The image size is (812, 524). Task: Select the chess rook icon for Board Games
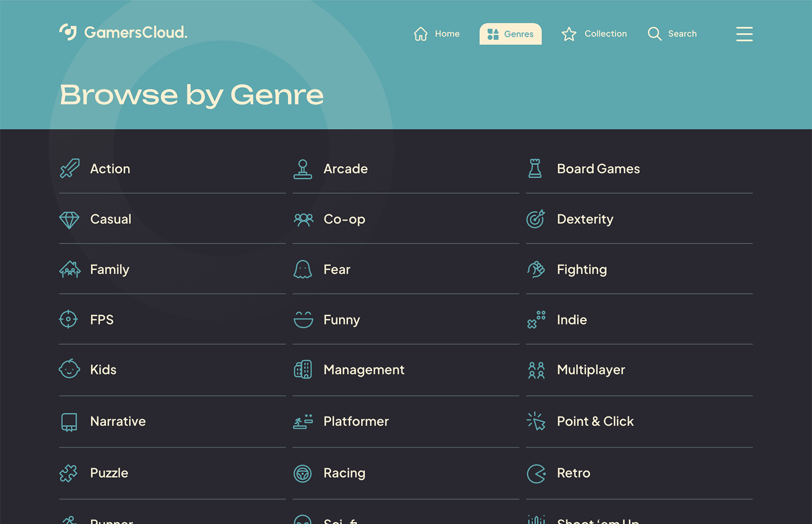click(535, 168)
